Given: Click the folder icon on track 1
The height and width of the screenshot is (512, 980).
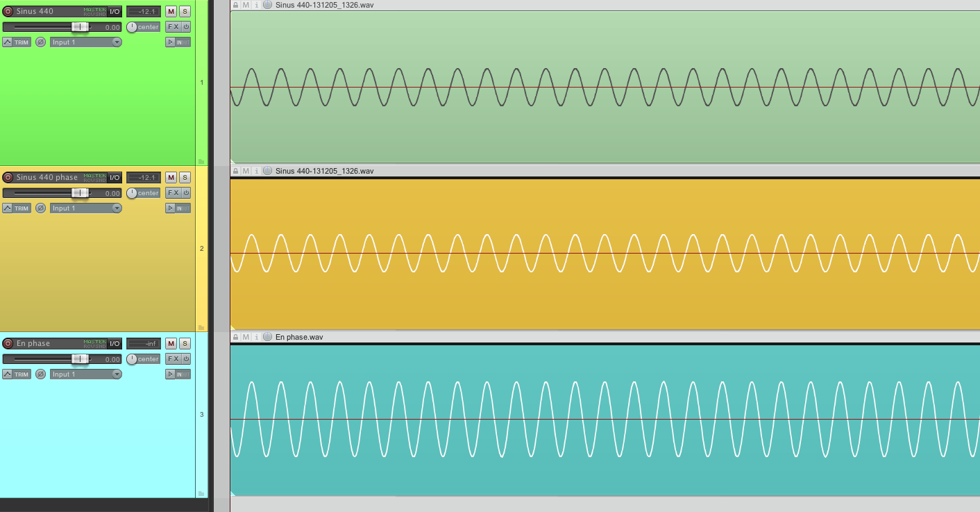Looking at the screenshot, I should pyautogui.click(x=201, y=161).
